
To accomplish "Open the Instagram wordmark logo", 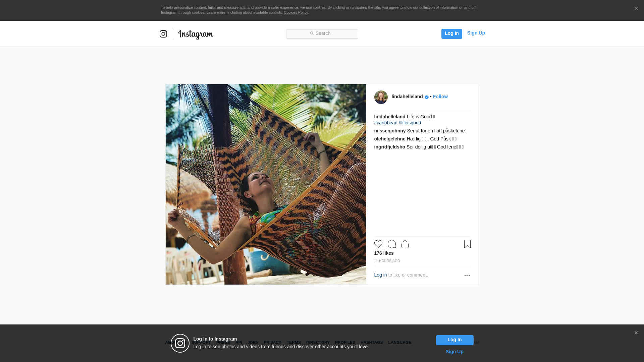I will click(196, 35).
